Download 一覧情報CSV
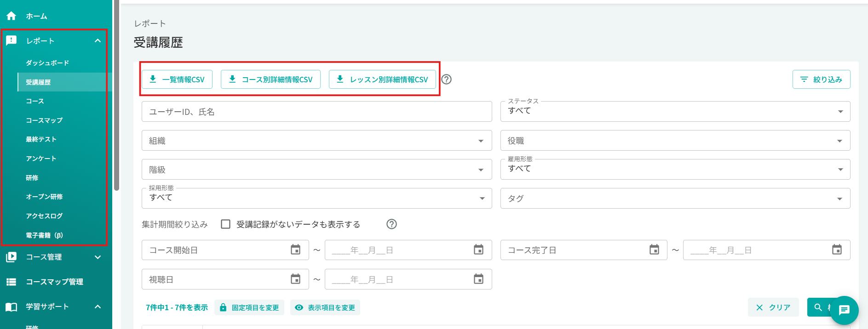This screenshot has width=868, height=329. coord(177,79)
